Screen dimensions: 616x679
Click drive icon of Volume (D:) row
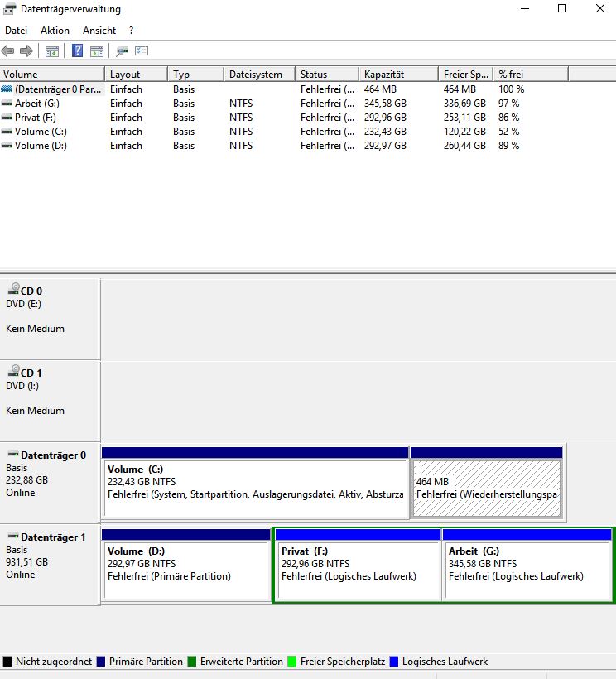[7, 146]
